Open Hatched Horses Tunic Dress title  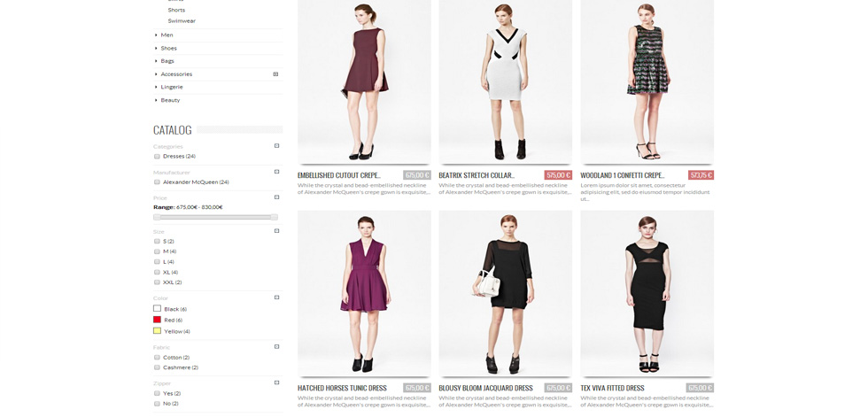[x=342, y=389]
